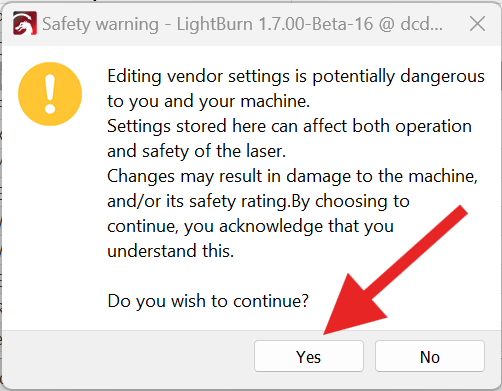This screenshot has height=391, width=502.
Task: Decline by clicking the No button
Action: tap(430, 356)
